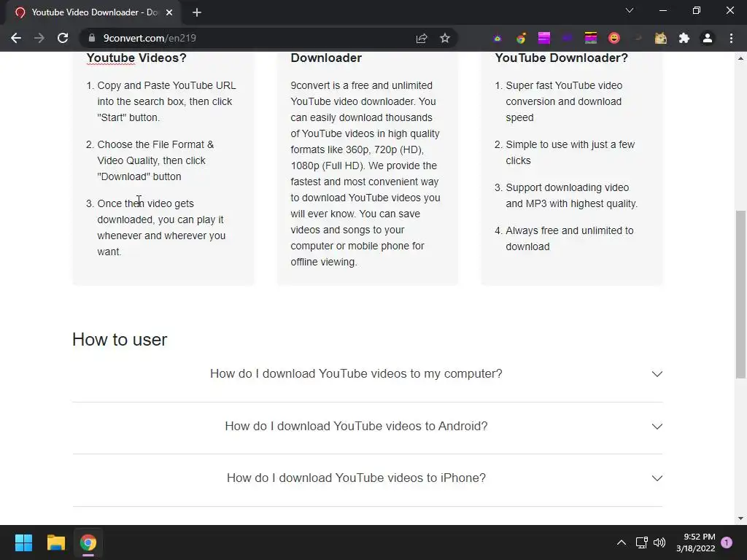View site info via the padlock icon
The width and height of the screenshot is (747, 560).
pos(92,38)
